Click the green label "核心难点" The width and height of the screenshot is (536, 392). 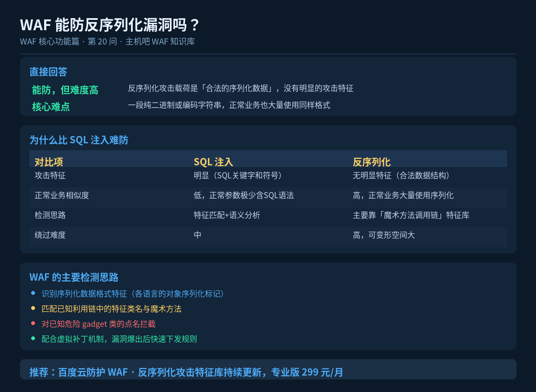51,107
